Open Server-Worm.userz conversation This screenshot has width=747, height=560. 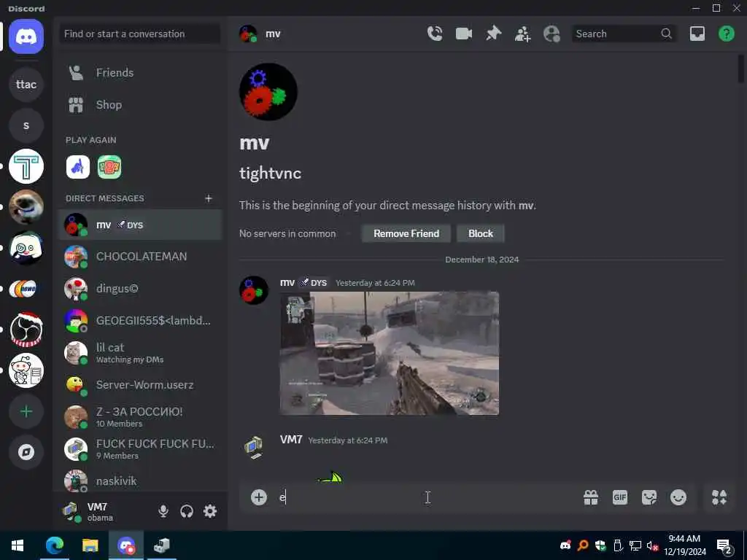(140, 385)
